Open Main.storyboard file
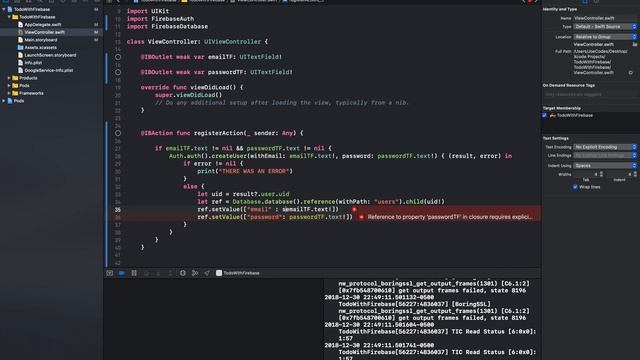The height and width of the screenshot is (360, 640). 40,40
